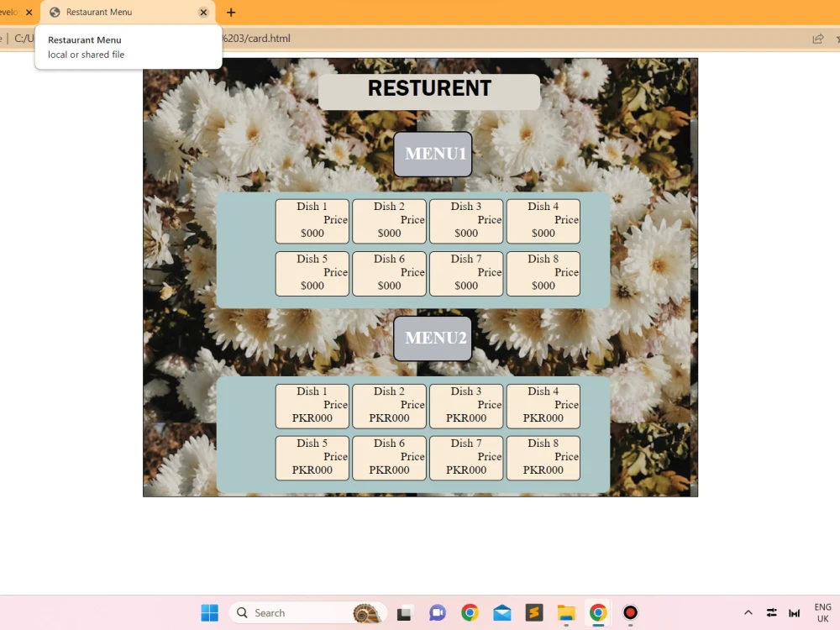Image resolution: width=840 pixels, height=630 pixels.
Task: Select Dish 5 card priced PKR000
Action: point(312,458)
